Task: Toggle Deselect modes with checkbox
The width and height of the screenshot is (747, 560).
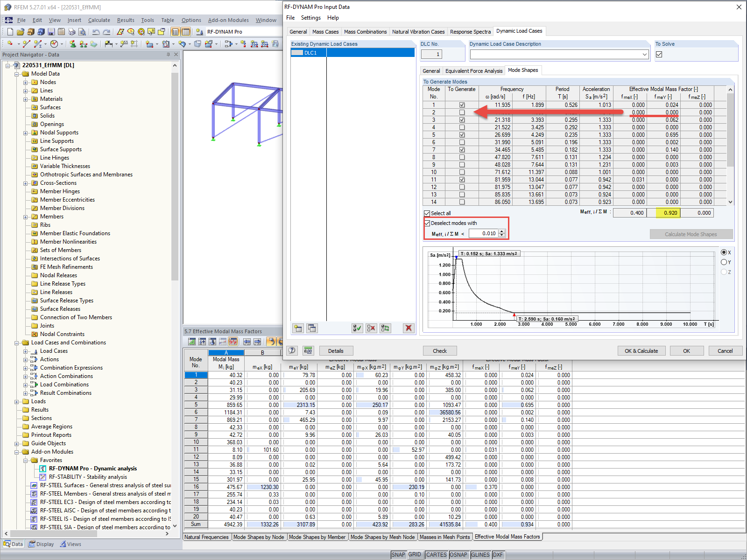Action: pyautogui.click(x=427, y=223)
